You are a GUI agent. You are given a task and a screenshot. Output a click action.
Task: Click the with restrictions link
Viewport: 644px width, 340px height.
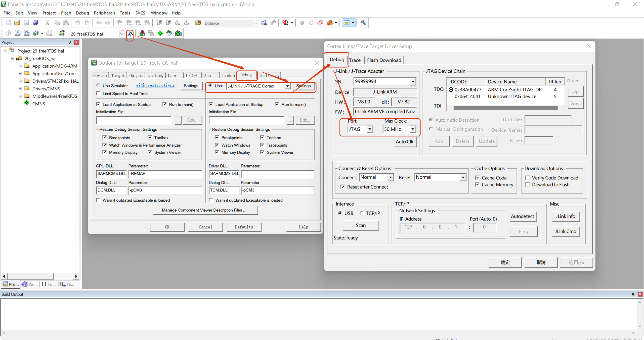pos(155,85)
